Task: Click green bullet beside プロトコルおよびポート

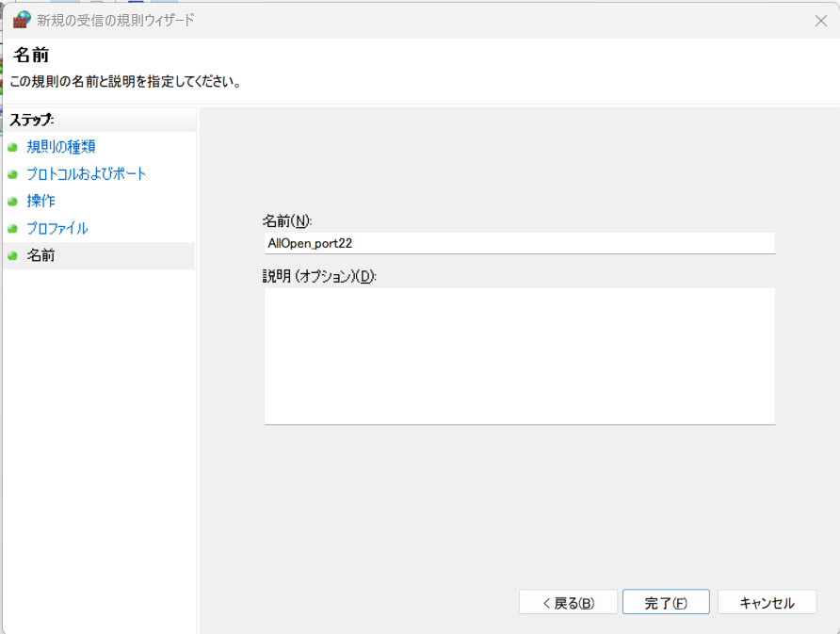Action: (12, 175)
